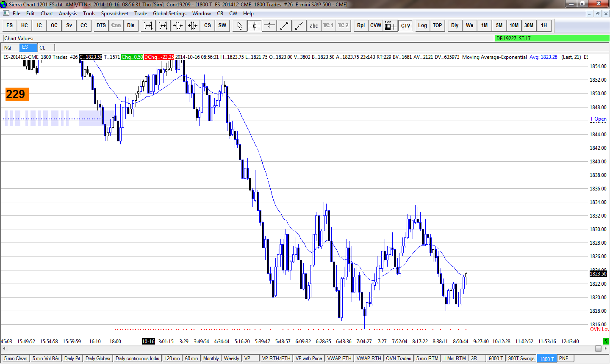The width and height of the screenshot is (610, 364).
Task: Click the Rpl replay button
Action: click(x=361, y=25)
